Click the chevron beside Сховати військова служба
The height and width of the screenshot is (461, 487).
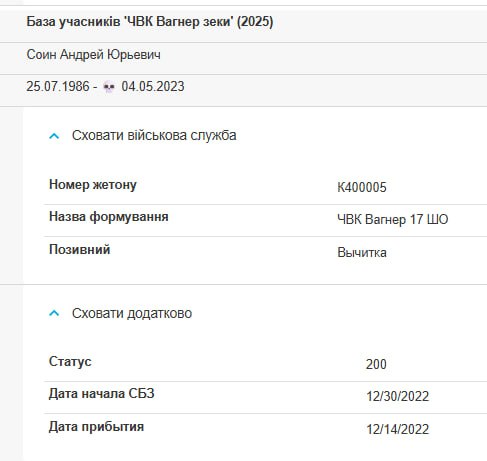pos(54,136)
